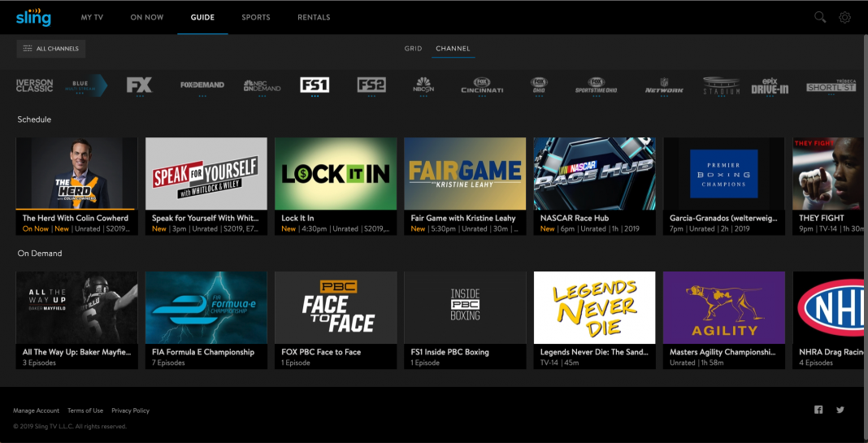Click 'NASCAR Race Hub' title text
The width and height of the screenshot is (868, 443).
click(574, 218)
